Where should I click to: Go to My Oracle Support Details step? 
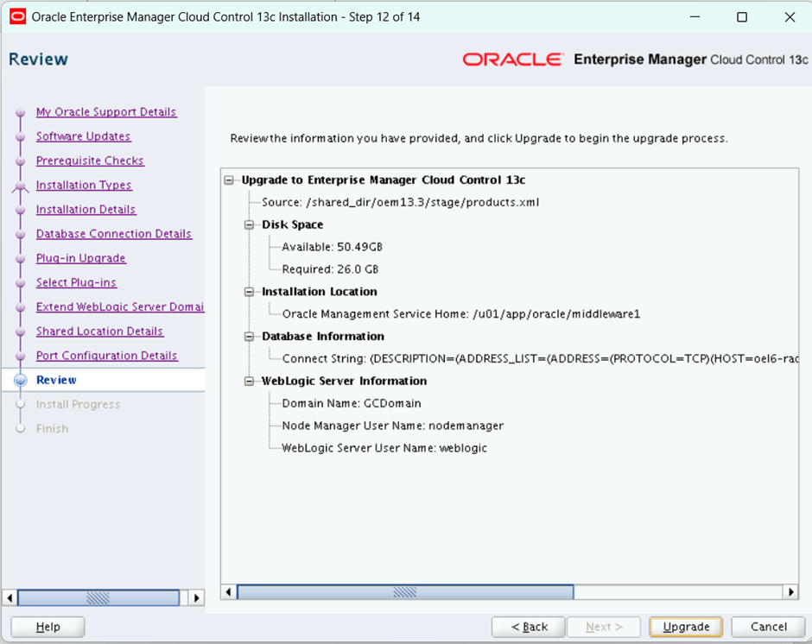105,112
